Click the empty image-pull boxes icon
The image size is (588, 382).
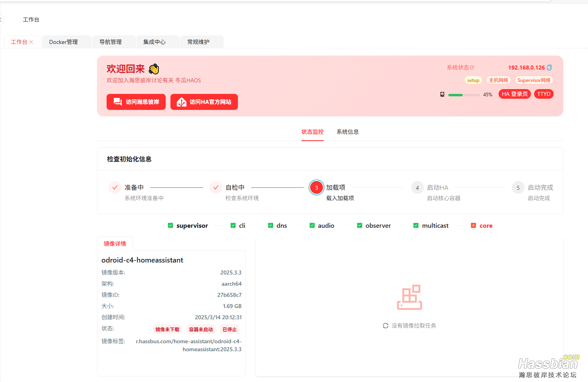[x=410, y=297]
